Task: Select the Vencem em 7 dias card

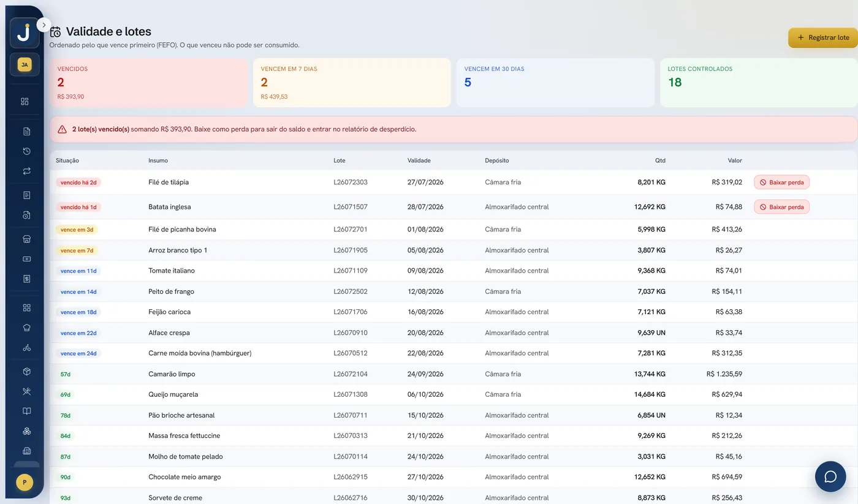Action: coord(352,83)
